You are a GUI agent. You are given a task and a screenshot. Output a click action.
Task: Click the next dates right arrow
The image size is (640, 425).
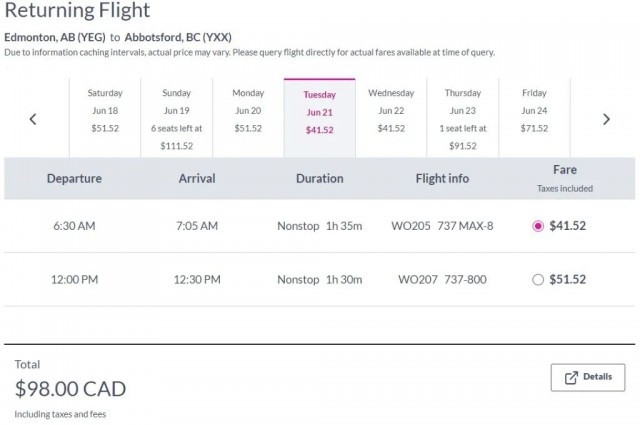[606, 119]
